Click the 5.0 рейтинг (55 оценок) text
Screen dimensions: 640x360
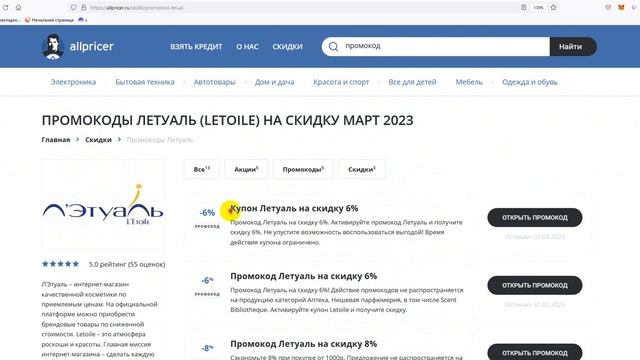pyautogui.click(x=127, y=264)
